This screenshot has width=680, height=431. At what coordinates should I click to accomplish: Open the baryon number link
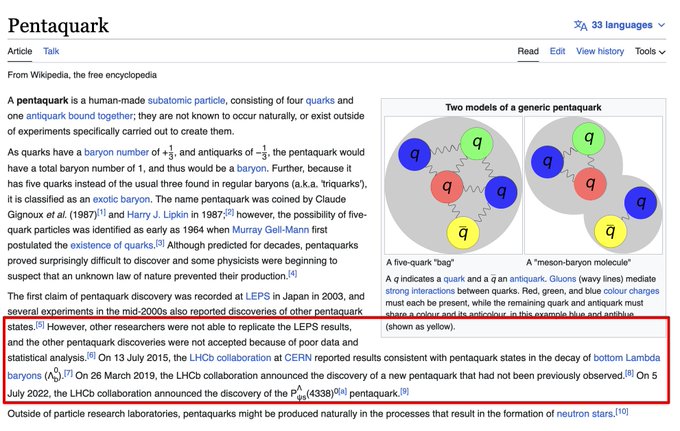click(x=116, y=152)
